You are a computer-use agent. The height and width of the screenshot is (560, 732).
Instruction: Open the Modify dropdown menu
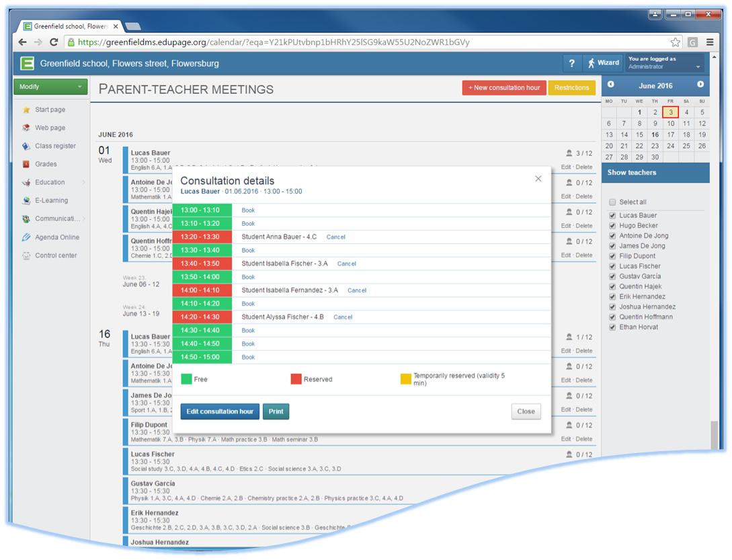point(50,87)
